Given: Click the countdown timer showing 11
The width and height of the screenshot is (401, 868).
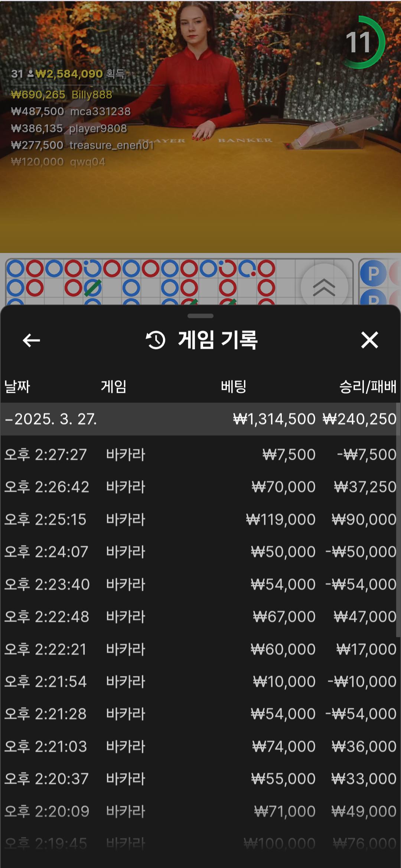Looking at the screenshot, I should point(359,42).
